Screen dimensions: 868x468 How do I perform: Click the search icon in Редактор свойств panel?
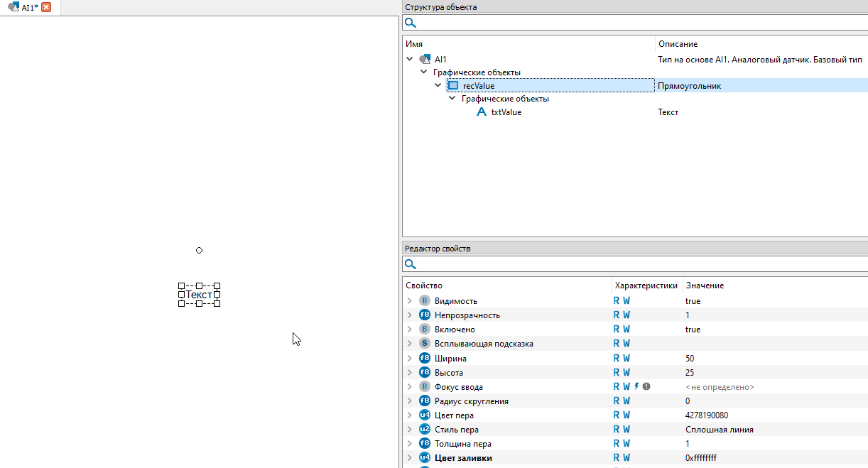pos(410,264)
